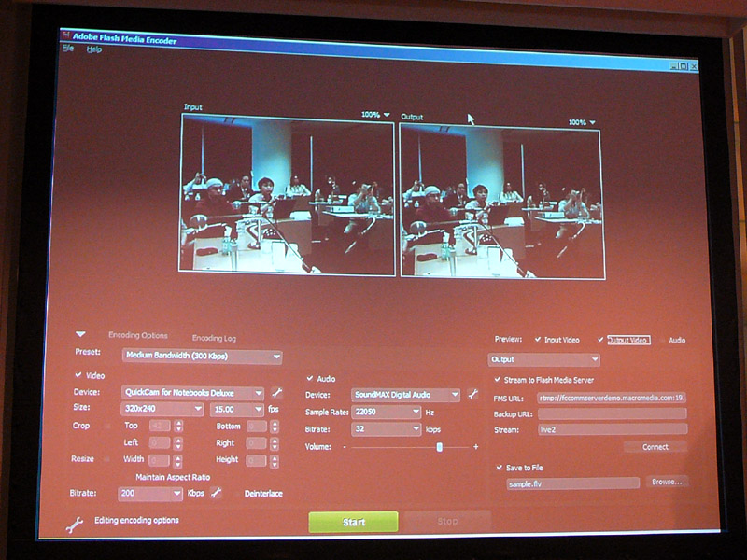The width and height of the screenshot is (747, 560).
Task: Open audio device settings wrench beside SoundMAX
Action: click(x=472, y=394)
